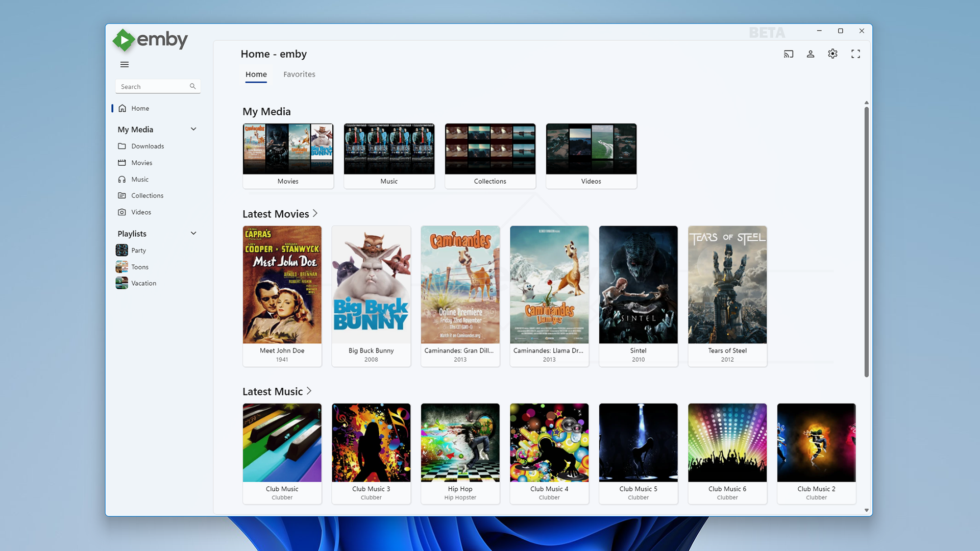Open Club Music 5 album cover
Image resolution: width=980 pixels, height=551 pixels.
click(x=639, y=442)
